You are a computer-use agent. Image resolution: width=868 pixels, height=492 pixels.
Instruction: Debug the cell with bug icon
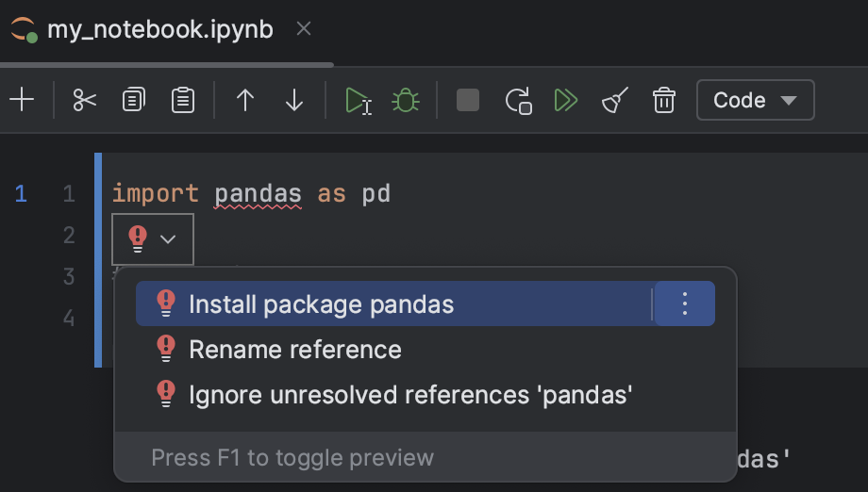pyautogui.click(x=406, y=100)
